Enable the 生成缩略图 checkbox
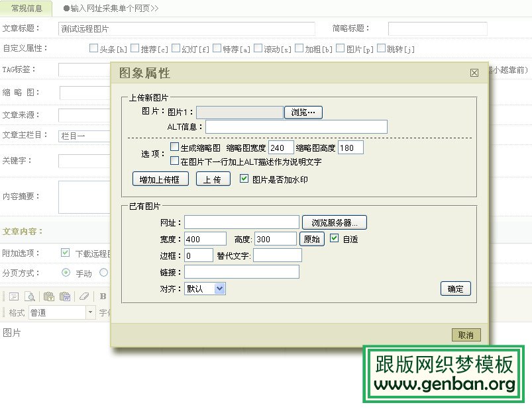 pos(175,148)
